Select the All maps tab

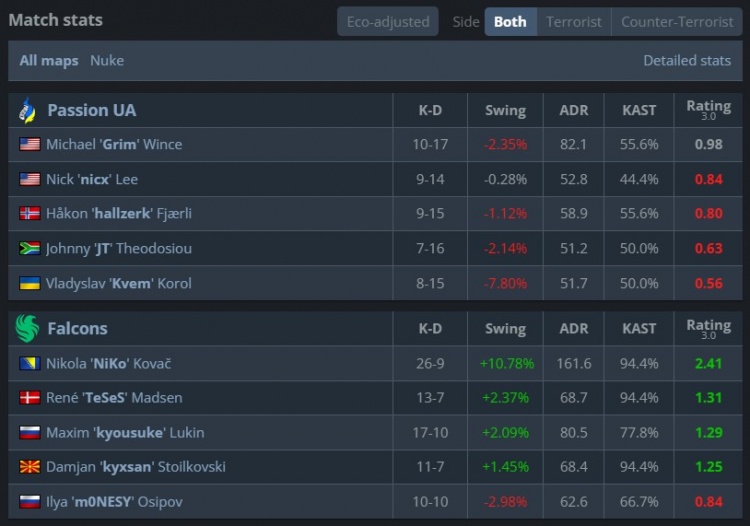49,60
